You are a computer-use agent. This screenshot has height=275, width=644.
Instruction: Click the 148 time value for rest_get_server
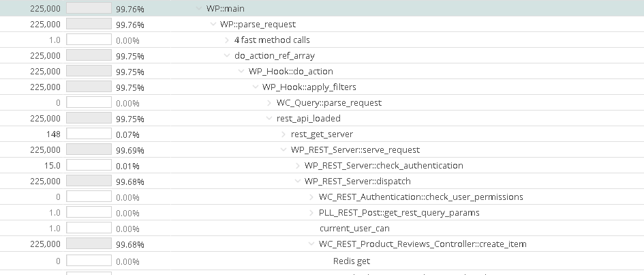click(53, 134)
